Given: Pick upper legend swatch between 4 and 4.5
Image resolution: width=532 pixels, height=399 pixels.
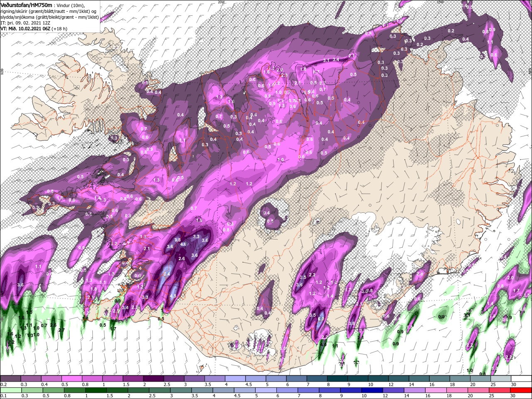Looking at the screenshot, I should pyautogui.click(x=234, y=379).
